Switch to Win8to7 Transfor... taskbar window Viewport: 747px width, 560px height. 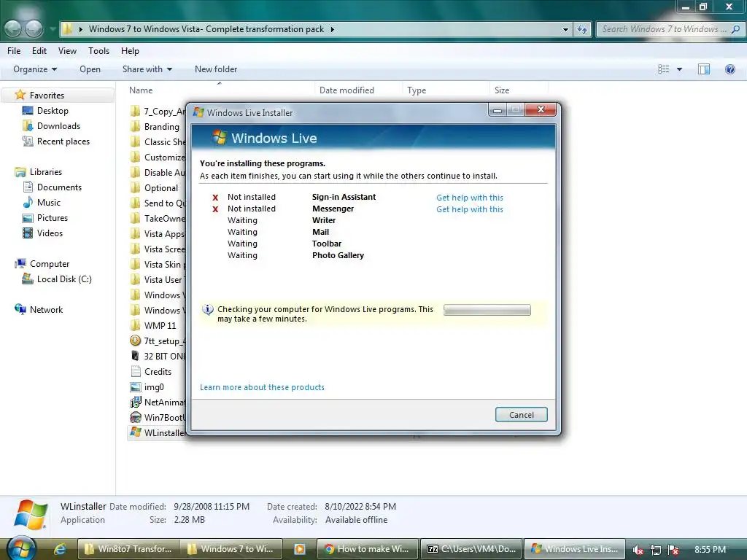pyautogui.click(x=128, y=549)
